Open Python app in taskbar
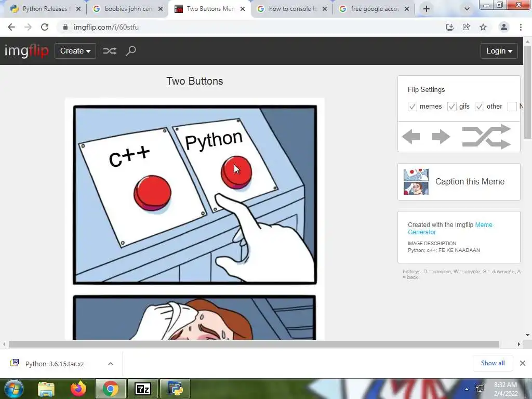 coord(175,389)
